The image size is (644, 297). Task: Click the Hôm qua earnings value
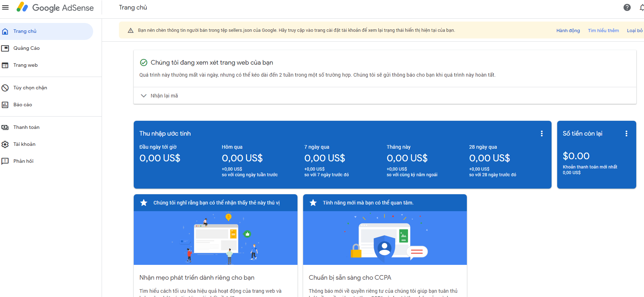click(x=242, y=158)
